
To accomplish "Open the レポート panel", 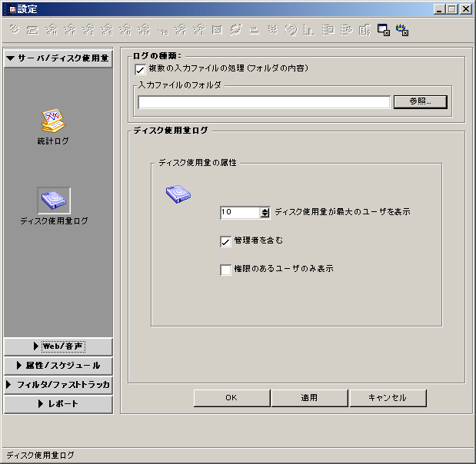I will pyautogui.click(x=58, y=404).
